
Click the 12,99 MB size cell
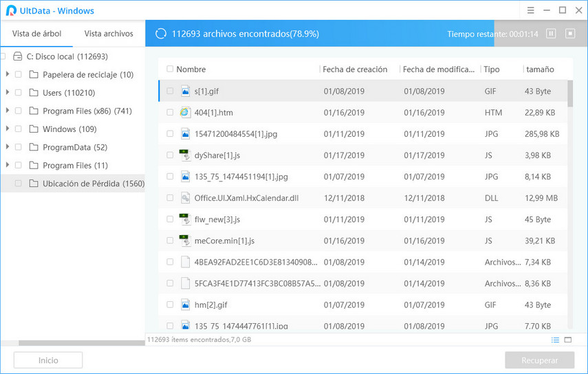[x=541, y=198]
